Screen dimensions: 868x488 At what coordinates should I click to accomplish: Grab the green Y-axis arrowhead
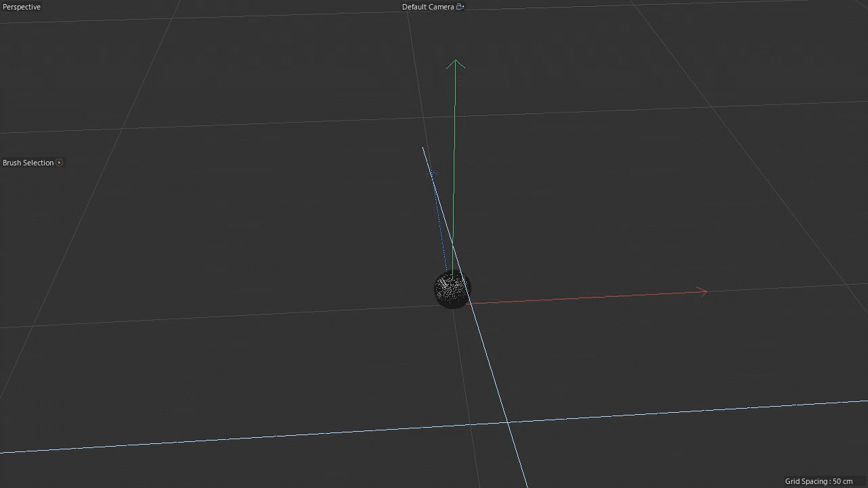456,64
